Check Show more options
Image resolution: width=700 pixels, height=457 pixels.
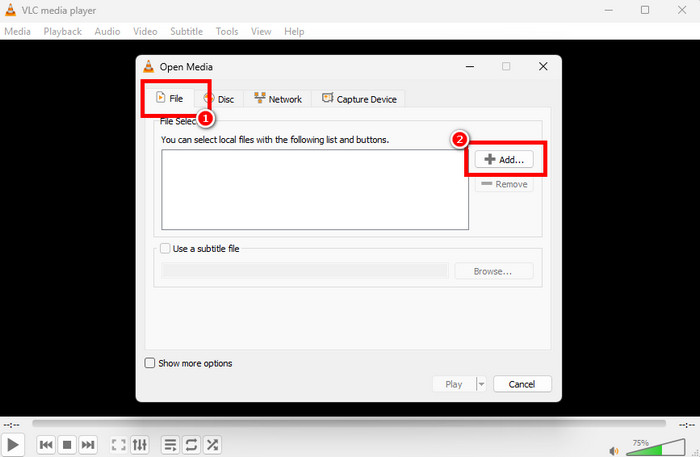pos(150,363)
